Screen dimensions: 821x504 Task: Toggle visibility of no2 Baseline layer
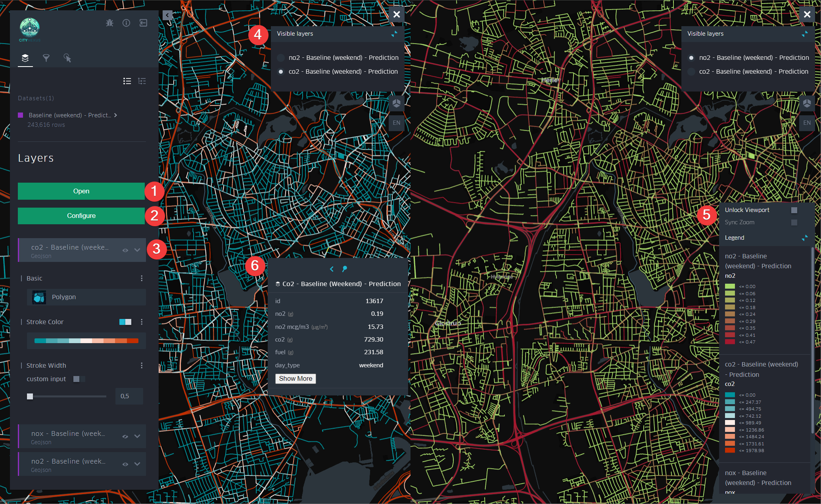(x=125, y=464)
